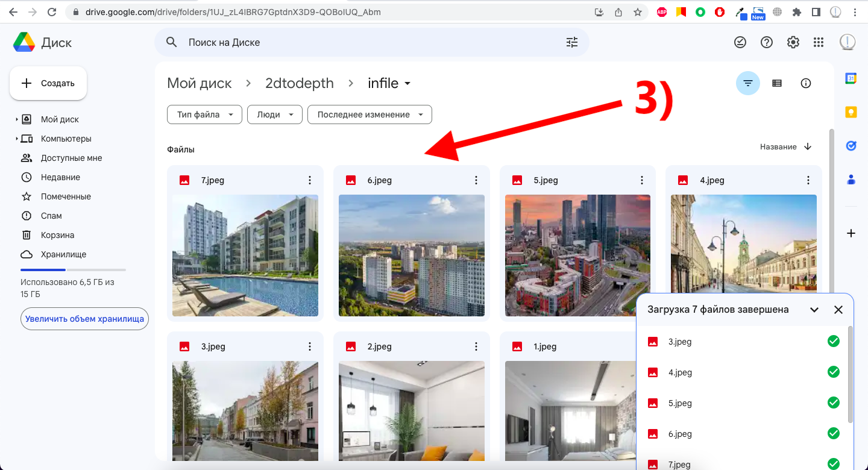Click Увеличить объем хранилища button
This screenshot has width=868, height=470.
(84, 319)
